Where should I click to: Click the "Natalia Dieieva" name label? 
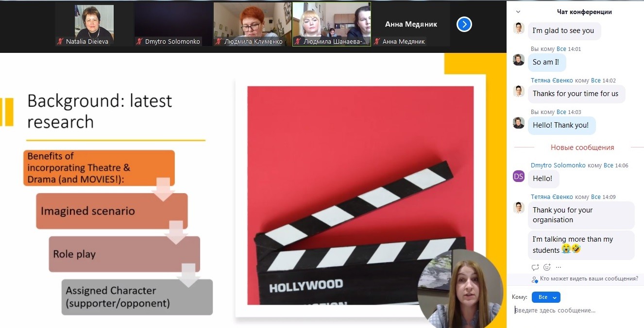point(87,42)
